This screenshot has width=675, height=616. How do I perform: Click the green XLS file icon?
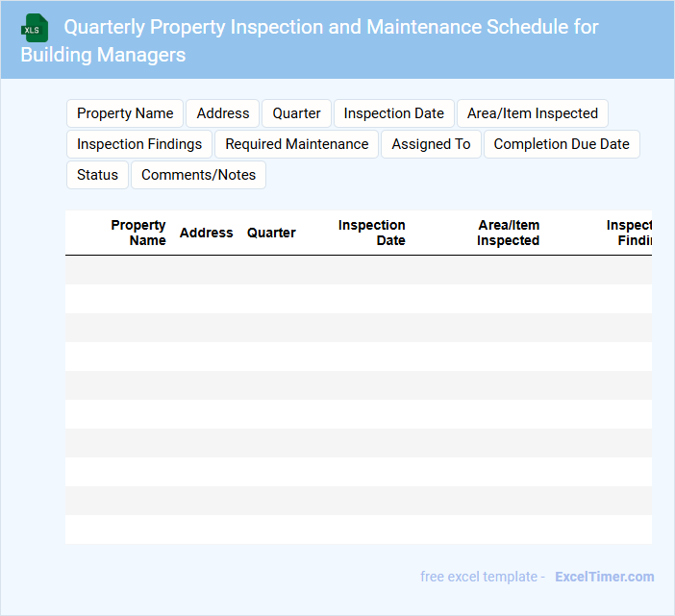pos(35,29)
